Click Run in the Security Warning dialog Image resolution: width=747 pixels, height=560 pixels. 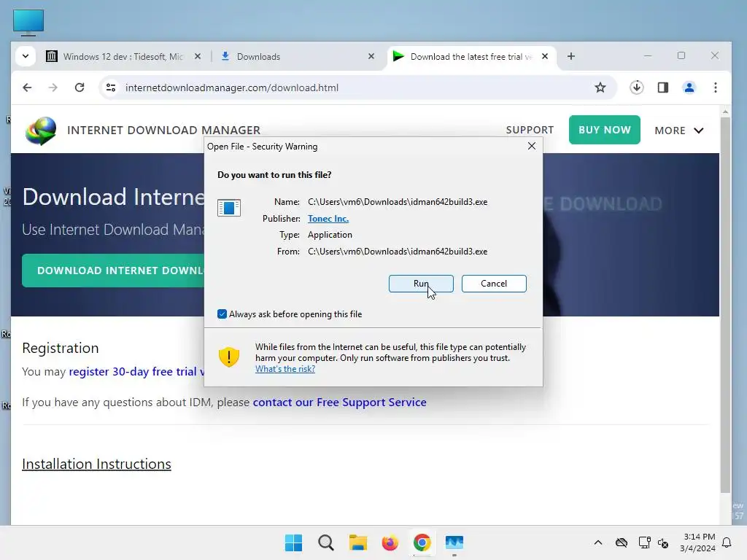421,284
